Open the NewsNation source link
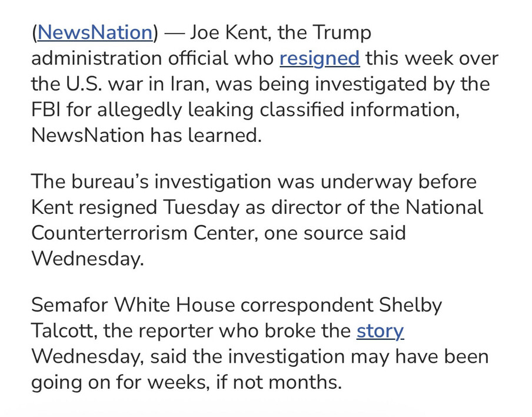532x417 pixels. pos(94,32)
